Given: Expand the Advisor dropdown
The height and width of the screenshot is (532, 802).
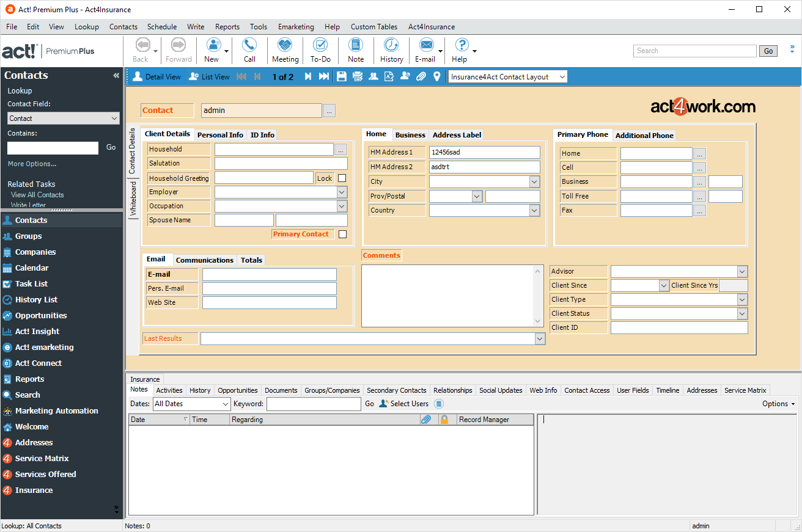Looking at the screenshot, I should (x=742, y=271).
